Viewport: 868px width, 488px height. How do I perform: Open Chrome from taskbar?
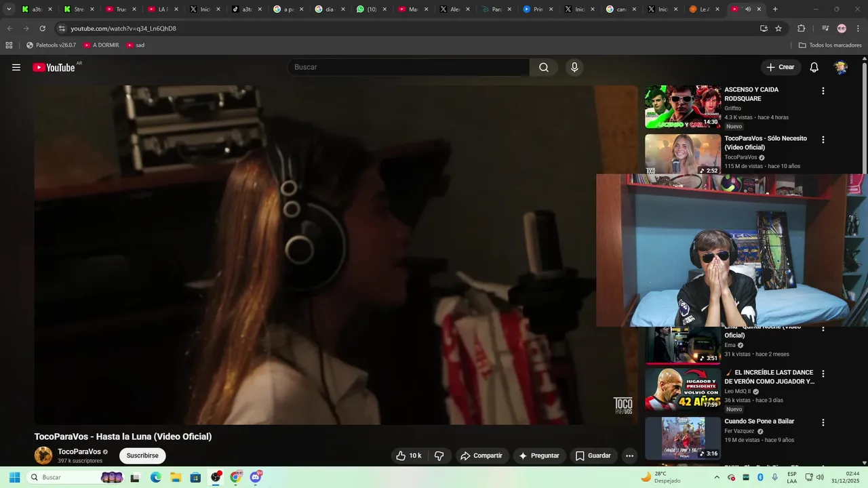[x=235, y=477]
